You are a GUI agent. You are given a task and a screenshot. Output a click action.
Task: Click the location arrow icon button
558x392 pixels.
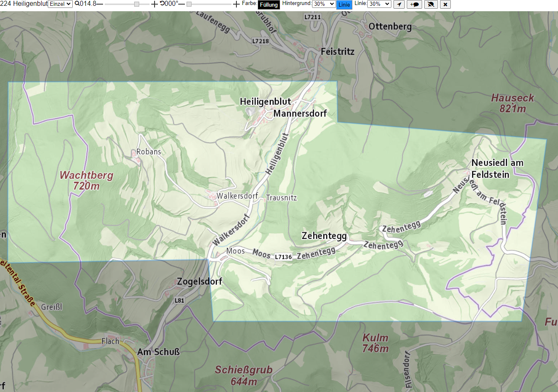coord(399,5)
